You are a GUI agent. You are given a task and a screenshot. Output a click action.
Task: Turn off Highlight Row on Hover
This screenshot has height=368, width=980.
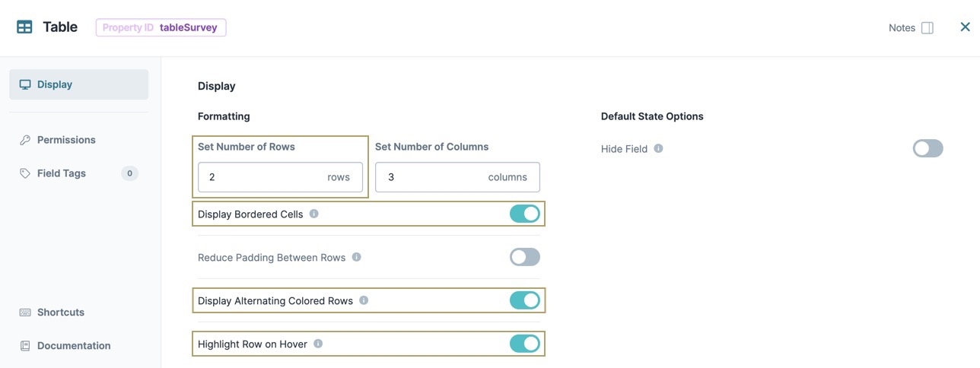(x=525, y=344)
